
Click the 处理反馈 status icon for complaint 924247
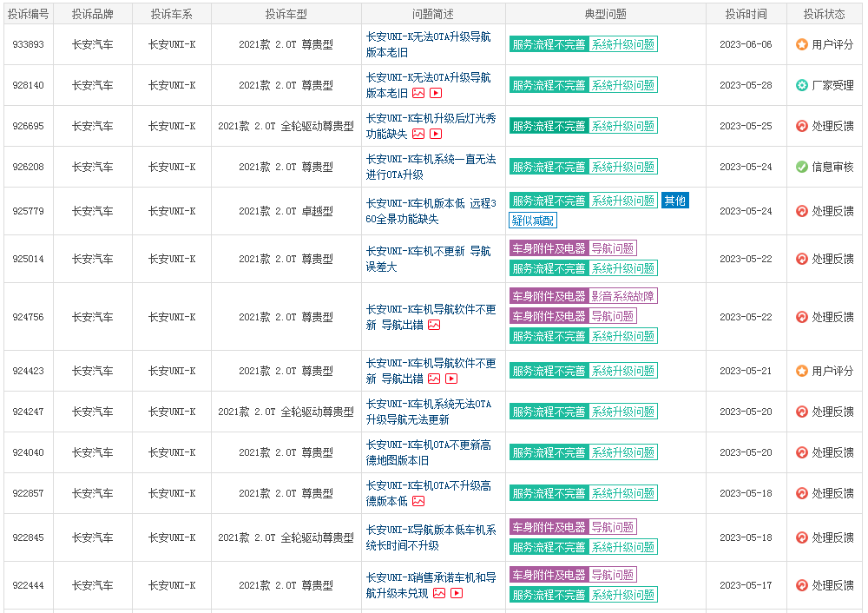[801, 412]
